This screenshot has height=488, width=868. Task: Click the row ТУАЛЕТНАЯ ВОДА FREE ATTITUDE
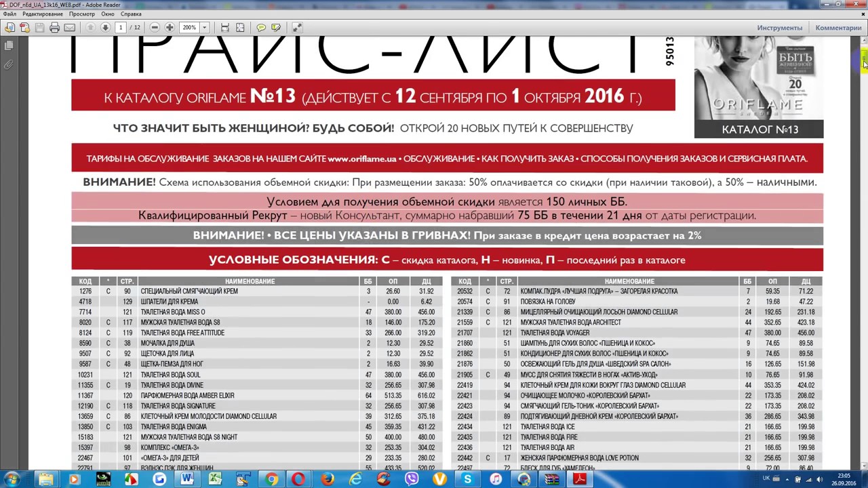[x=257, y=333]
